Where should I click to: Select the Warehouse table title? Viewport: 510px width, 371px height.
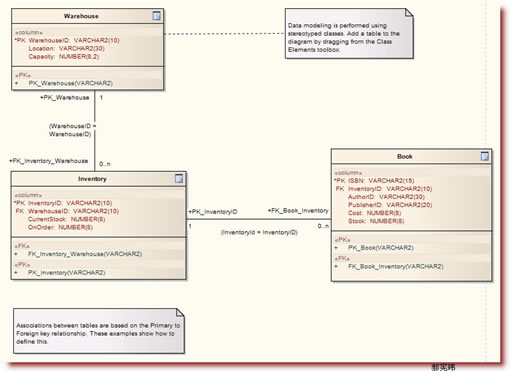click(x=81, y=16)
